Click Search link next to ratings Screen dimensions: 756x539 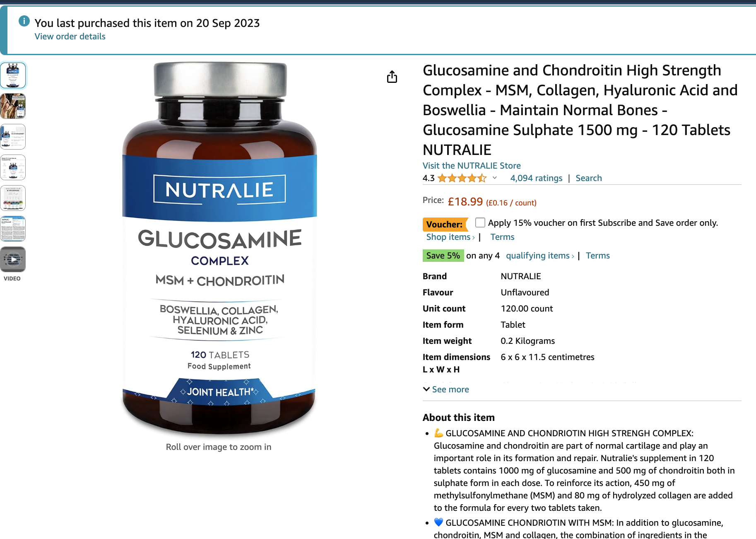(589, 178)
